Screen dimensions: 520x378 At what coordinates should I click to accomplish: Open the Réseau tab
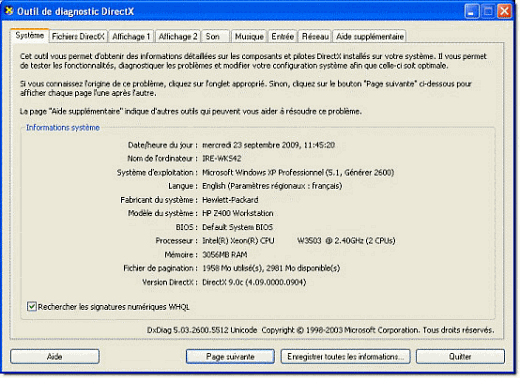click(x=315, y=36)
